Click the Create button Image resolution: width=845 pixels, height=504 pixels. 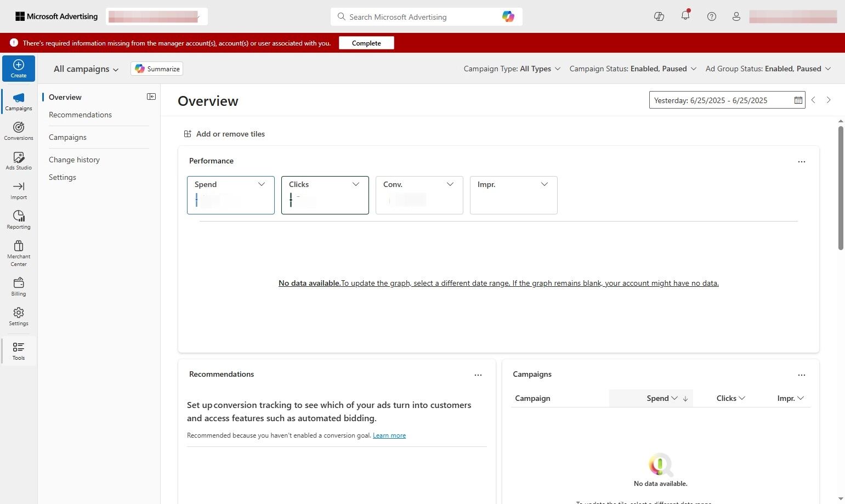(x=18, y=68)
